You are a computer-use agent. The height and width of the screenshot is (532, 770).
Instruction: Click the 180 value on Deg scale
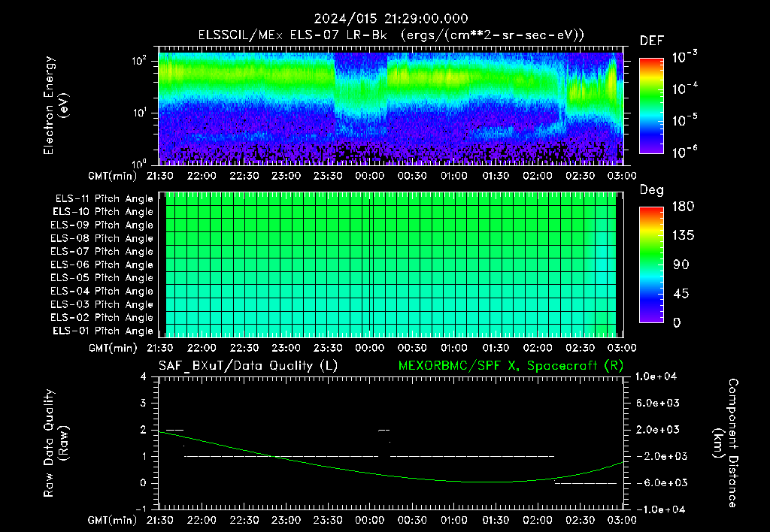click(x=683, y=206)
